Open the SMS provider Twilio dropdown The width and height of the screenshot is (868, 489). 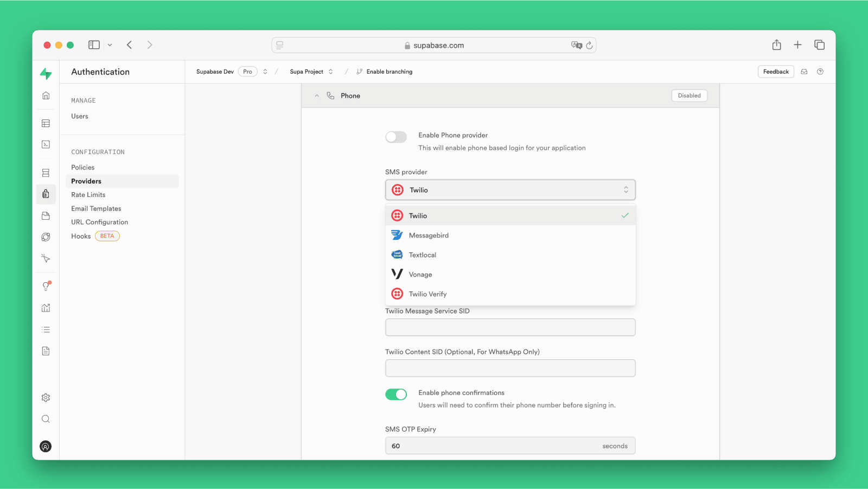coord(510,190)
